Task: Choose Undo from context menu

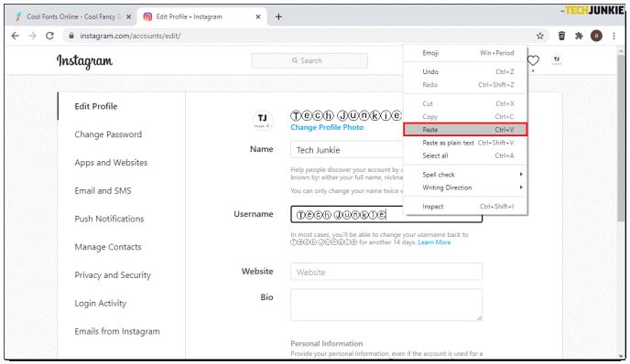Action: tap(465, 72)
